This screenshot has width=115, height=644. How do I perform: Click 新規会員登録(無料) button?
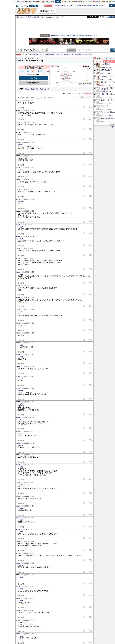(34, 83)
